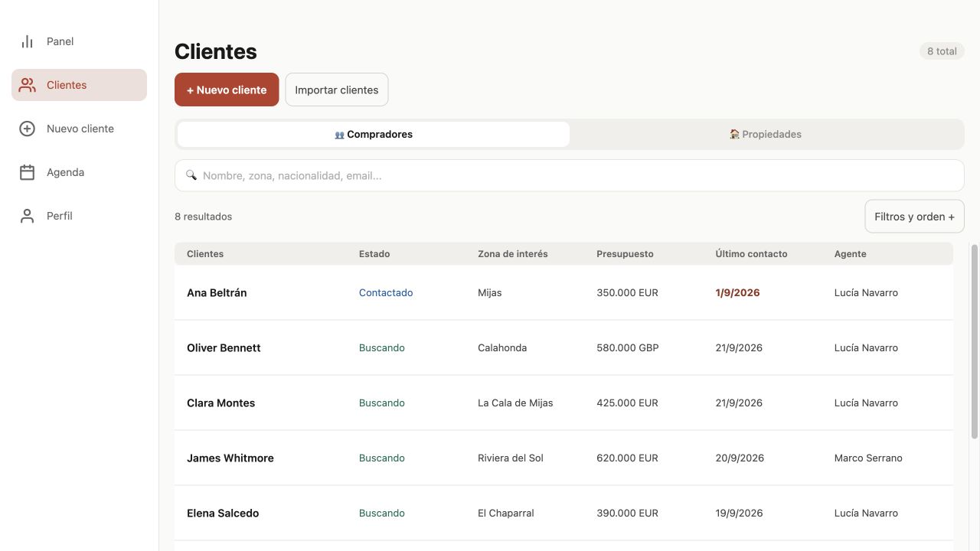Open client Ana Beltrán
Image resolution: width=980 pixels, height=551 pixels.
563,292
